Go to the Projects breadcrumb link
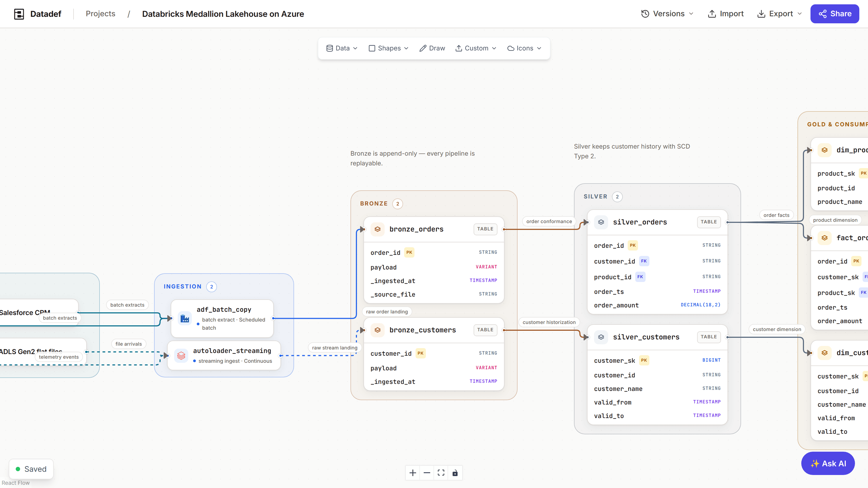Image resolution: width=868 pixels, height=488 pixels. tap(100, 14)
